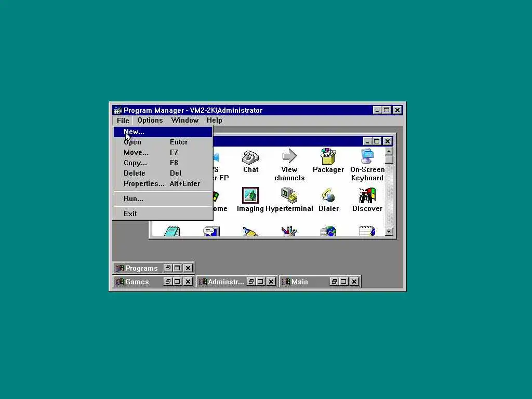Maximize the Program Manager window

(x=387, y=110)
